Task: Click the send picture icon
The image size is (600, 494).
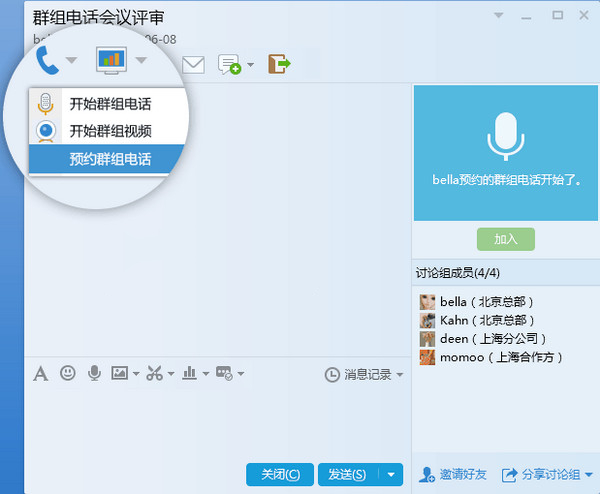Action: click(119, 373)
